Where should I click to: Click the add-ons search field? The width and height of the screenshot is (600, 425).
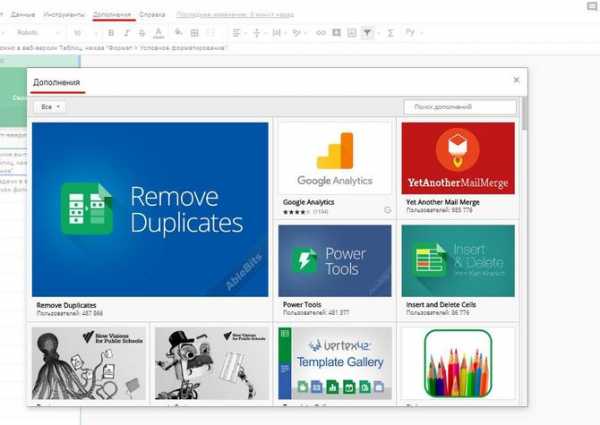tap(460, 107)
